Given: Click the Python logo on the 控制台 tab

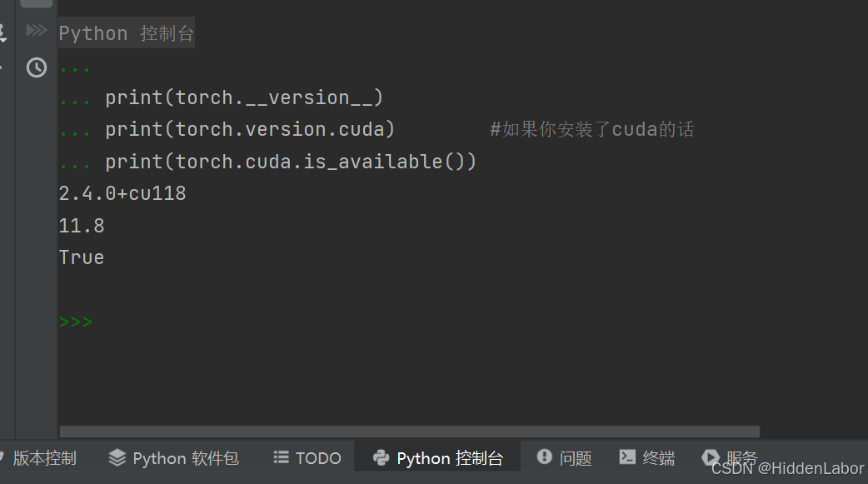Looking at the screenshot, I should coord(381,457).
